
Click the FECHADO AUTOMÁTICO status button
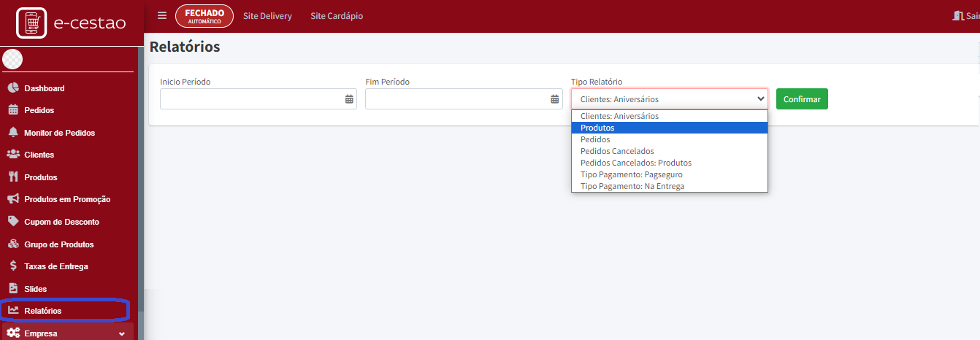(x=204, y=16)
